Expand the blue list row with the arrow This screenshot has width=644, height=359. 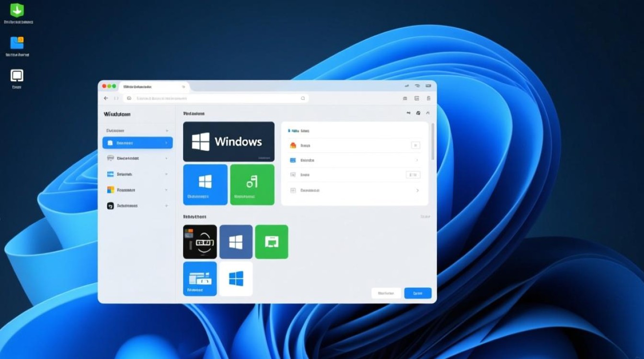point(416,160)
